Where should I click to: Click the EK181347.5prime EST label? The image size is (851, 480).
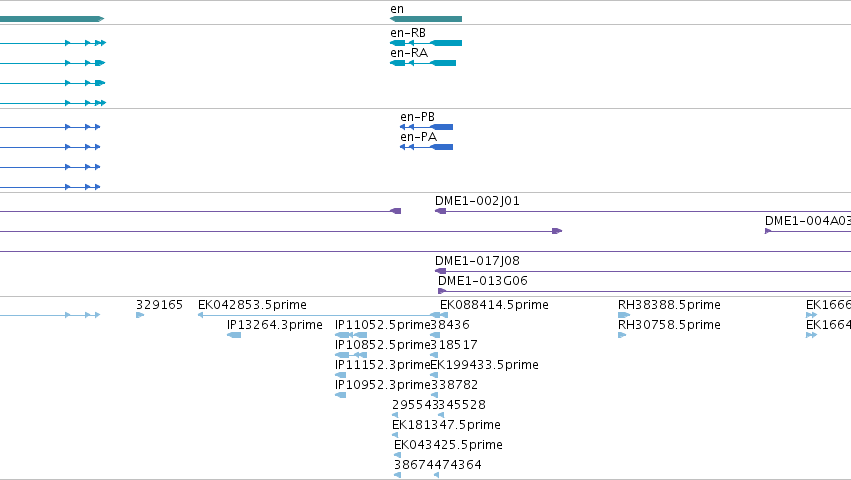pyautogui.click(x=446, y=425)
